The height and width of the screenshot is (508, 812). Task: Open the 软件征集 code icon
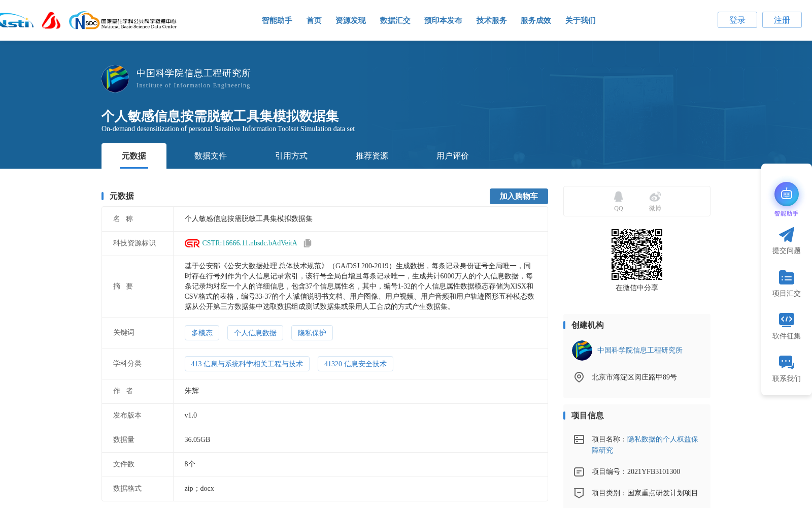(x=787, y=320)
